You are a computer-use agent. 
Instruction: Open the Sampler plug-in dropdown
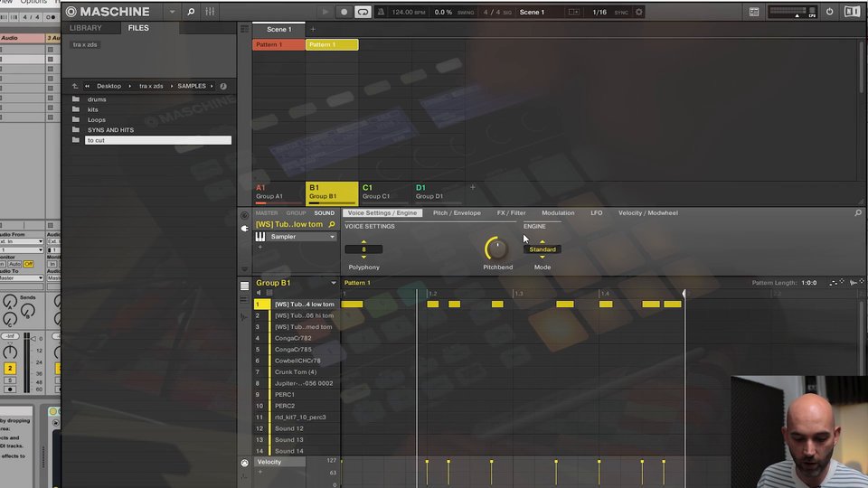pos(332,237)
